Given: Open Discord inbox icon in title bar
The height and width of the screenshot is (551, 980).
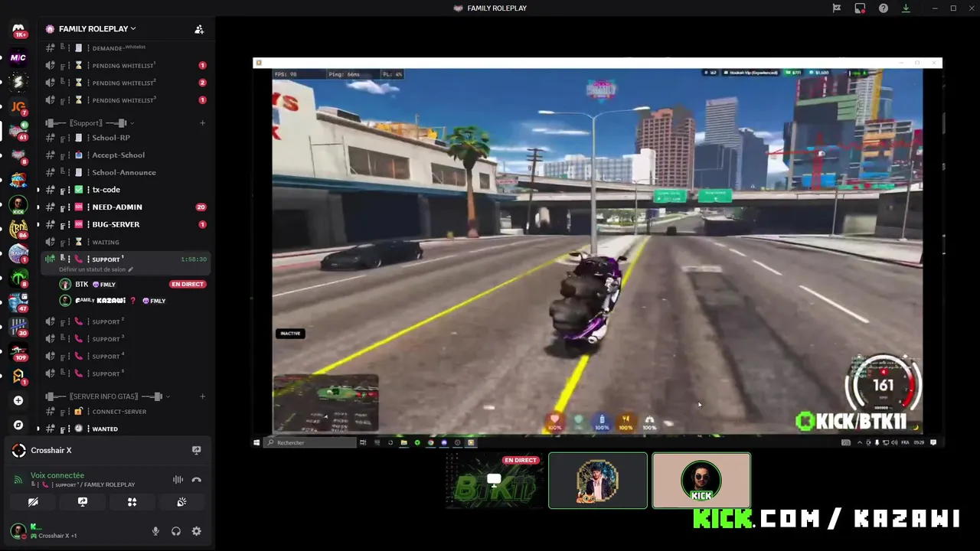Looking at the screenshot, I should 860,8.
